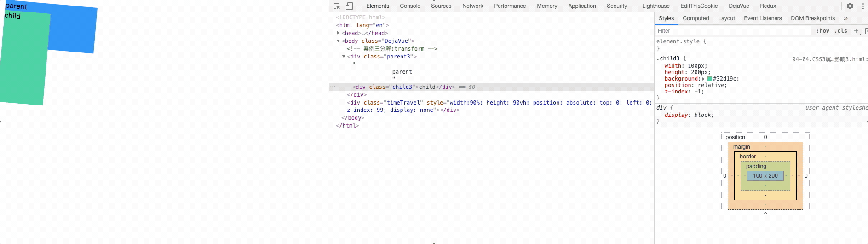The height and width of the screenshot is (244, 868).
Task: Click the new style rule plus icon
Action: pos(856,31)
